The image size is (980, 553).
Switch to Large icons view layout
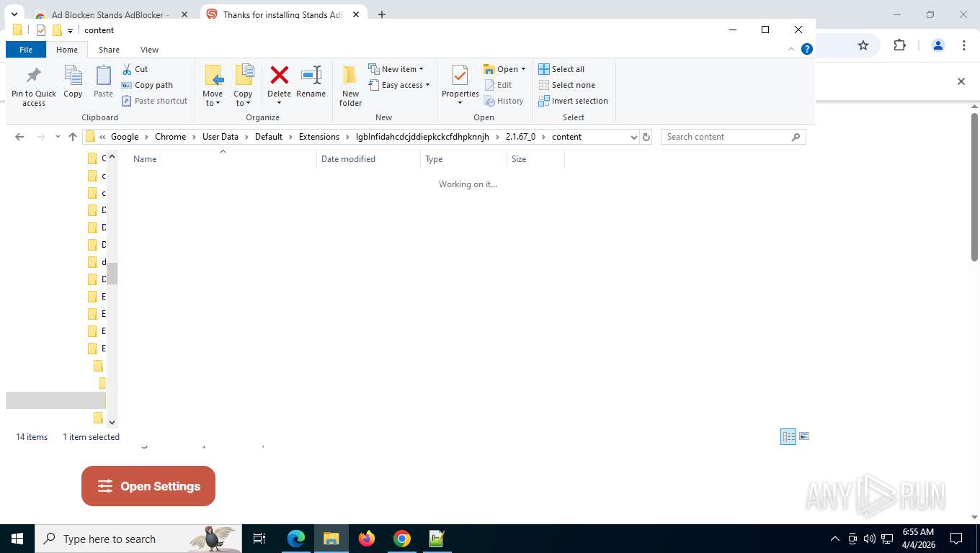pos(804,436)
